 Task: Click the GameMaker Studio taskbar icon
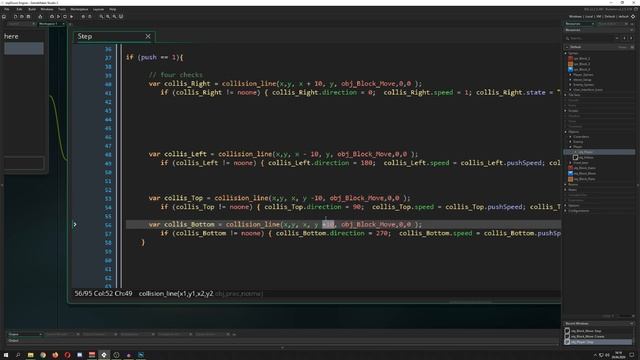(x=104, y=355)
